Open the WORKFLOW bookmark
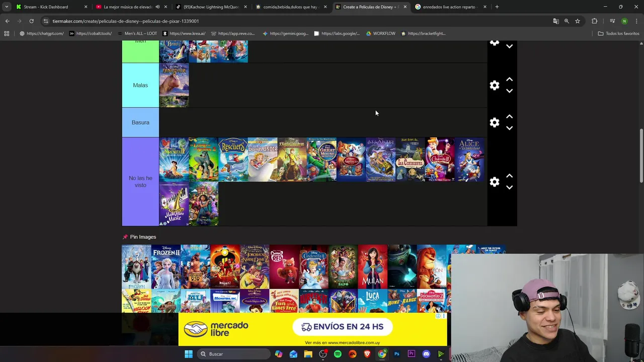Image resolution: width=644 pixels, height=362 pixels. click(x=381, y=34)
